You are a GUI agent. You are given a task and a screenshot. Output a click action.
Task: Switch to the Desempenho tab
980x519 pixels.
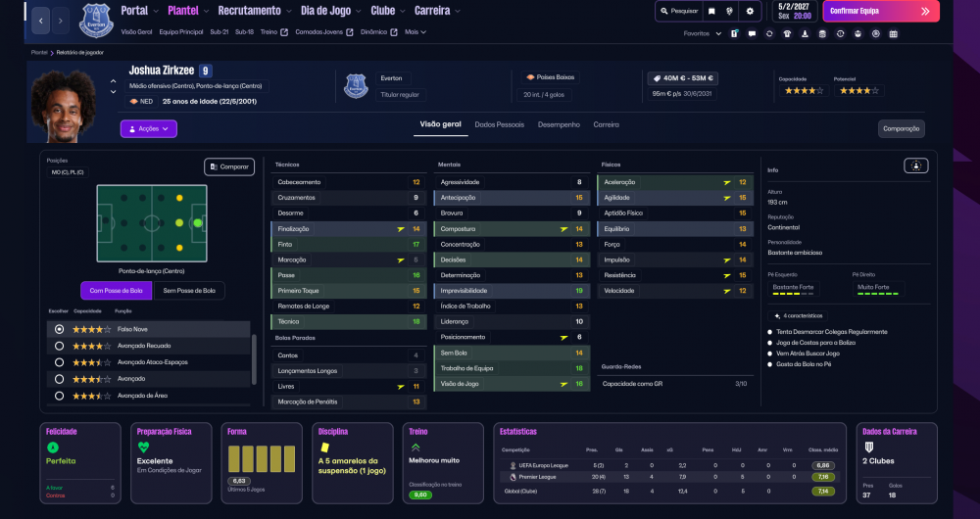coord(559,125)
